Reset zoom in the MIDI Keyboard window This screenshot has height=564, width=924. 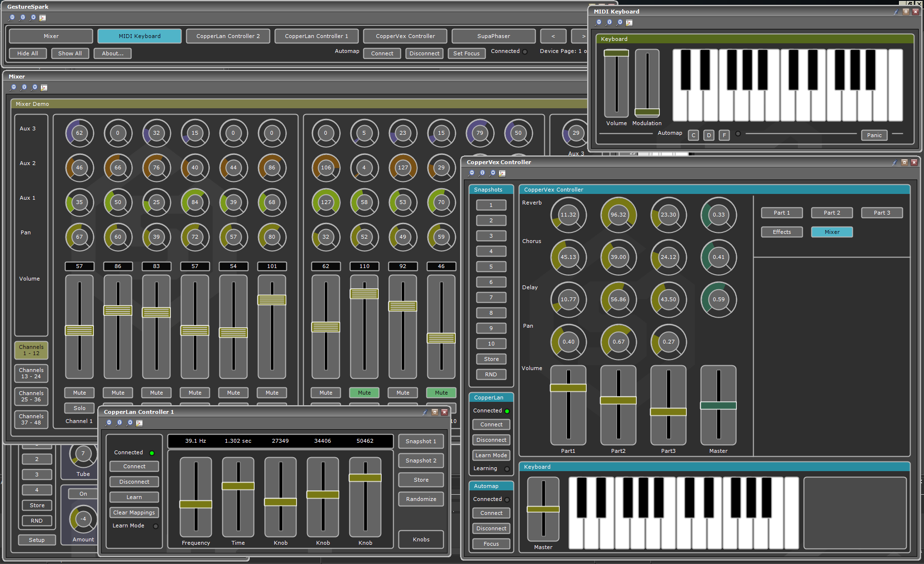[x=609, y=23]
